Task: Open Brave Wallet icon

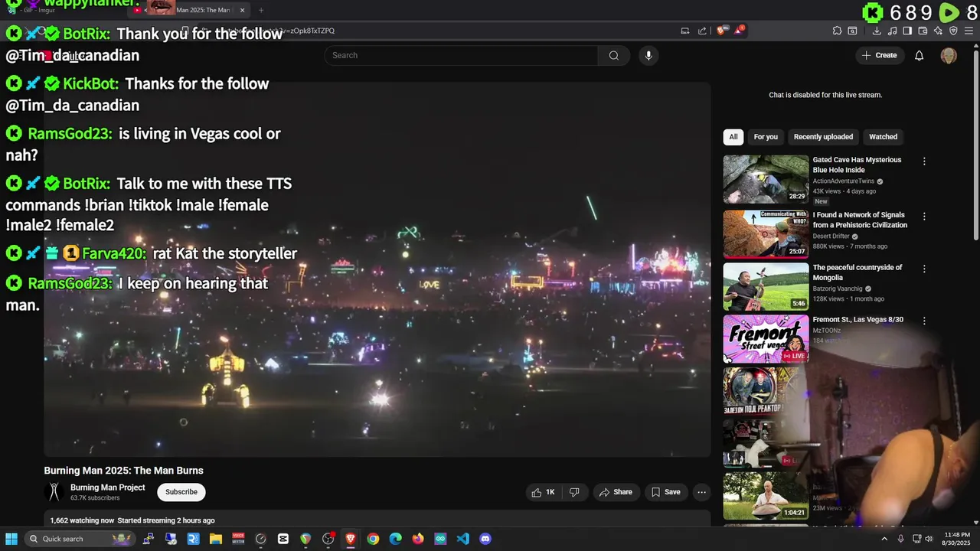Action: (923, 31)
